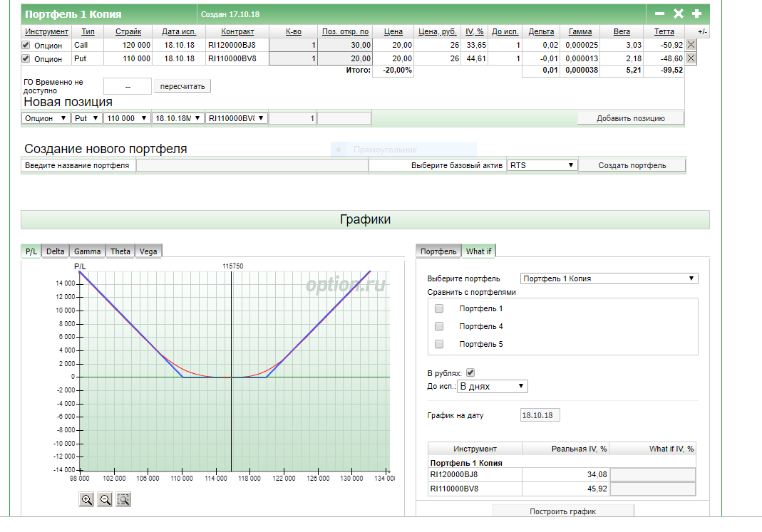This screenshot has width=762, height=532.
Task: Uncheck the Call option row checkbox
Action: [x=26, y=45]
